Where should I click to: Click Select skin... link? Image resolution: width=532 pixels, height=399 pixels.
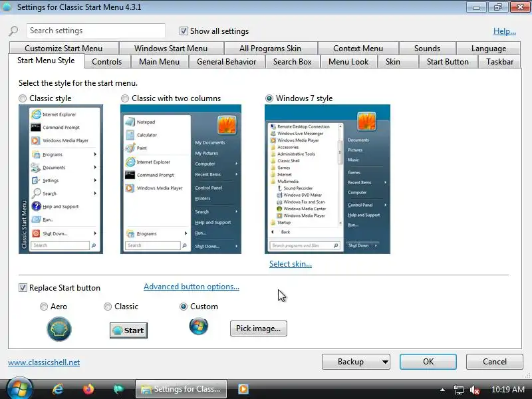click(291, 264)
